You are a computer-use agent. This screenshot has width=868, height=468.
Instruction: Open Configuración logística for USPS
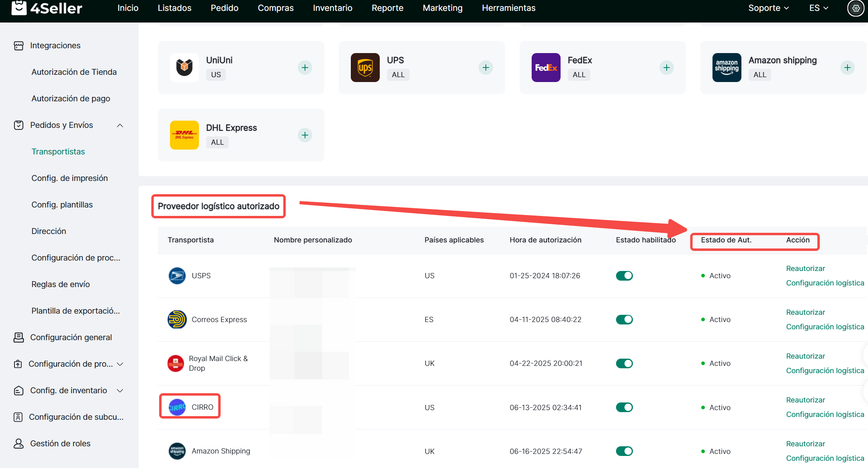click(x=825, y=283)
